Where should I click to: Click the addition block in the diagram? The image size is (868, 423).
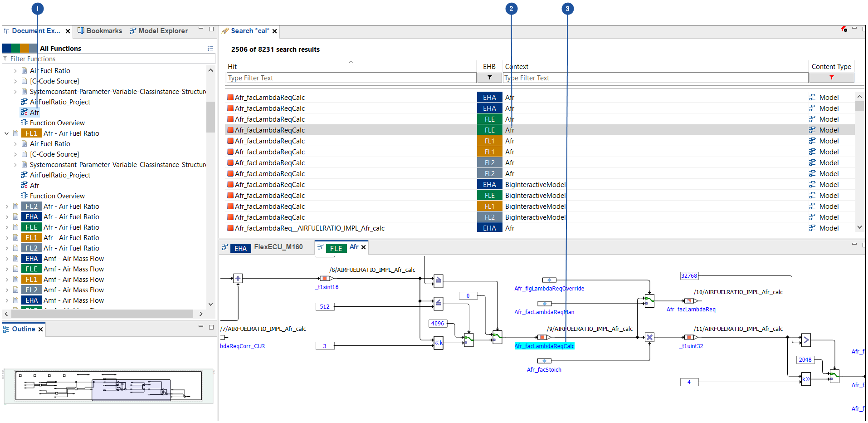click(238, 279)
